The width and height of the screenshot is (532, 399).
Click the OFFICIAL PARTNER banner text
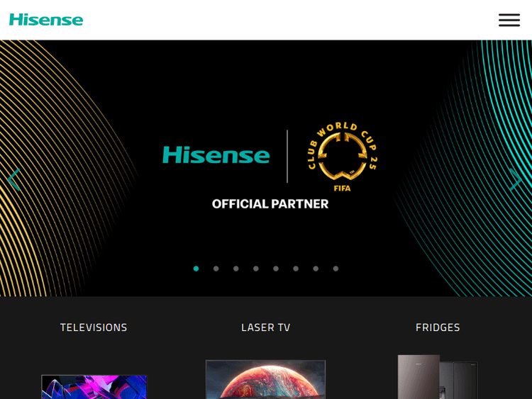[270, 203]
